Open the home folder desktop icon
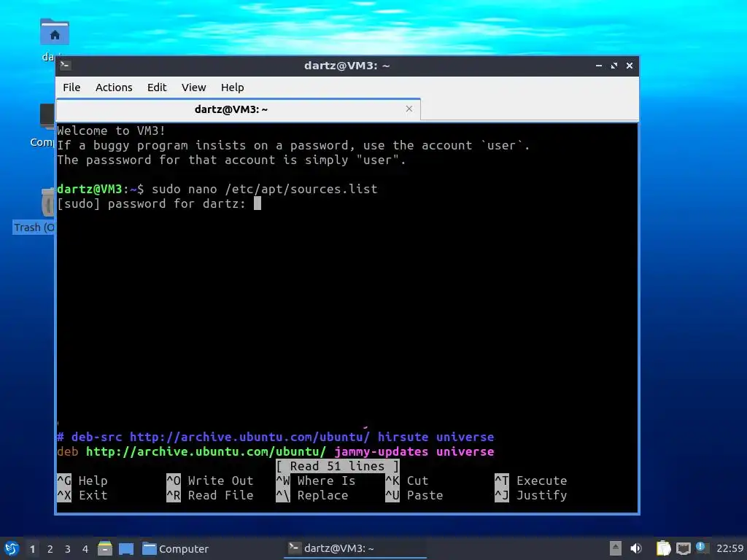The width and height of the screenshot is (747, 560). (x=54, y=34)
